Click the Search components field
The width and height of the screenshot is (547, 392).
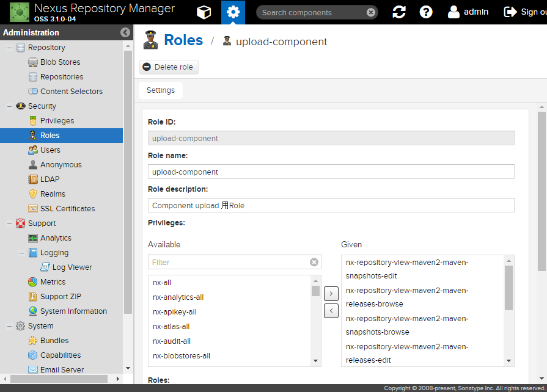tap(313, 13)
